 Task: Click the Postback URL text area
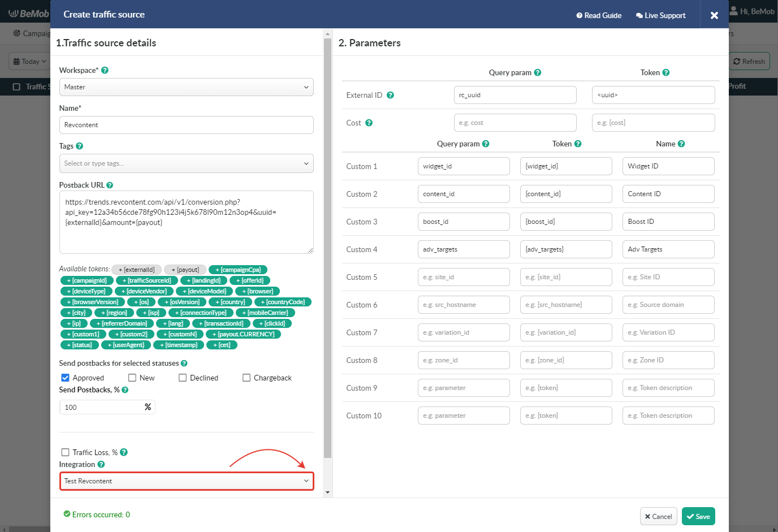(x=187, y=222)
